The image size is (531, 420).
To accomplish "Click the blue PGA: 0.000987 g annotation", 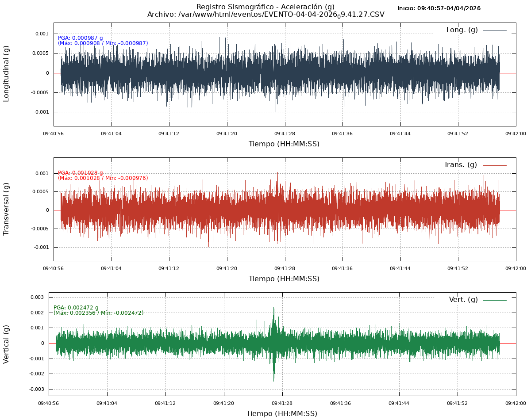I will (80, 38).
